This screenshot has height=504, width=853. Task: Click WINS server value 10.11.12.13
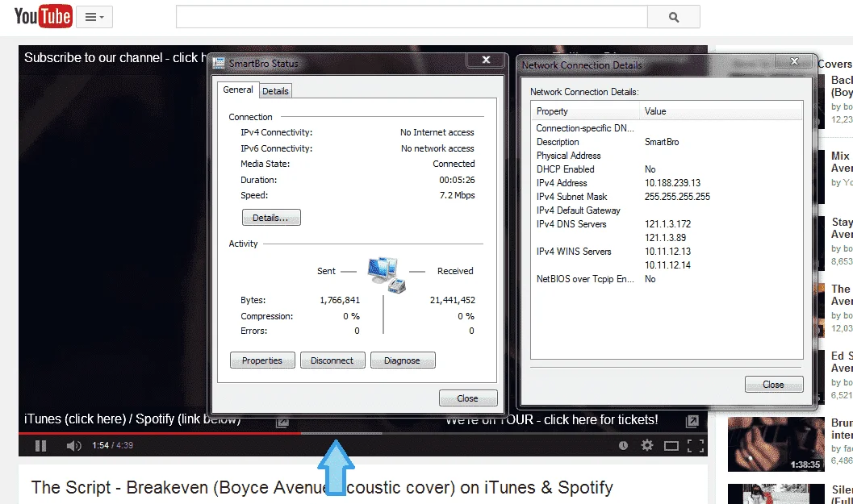click(667, 251)
